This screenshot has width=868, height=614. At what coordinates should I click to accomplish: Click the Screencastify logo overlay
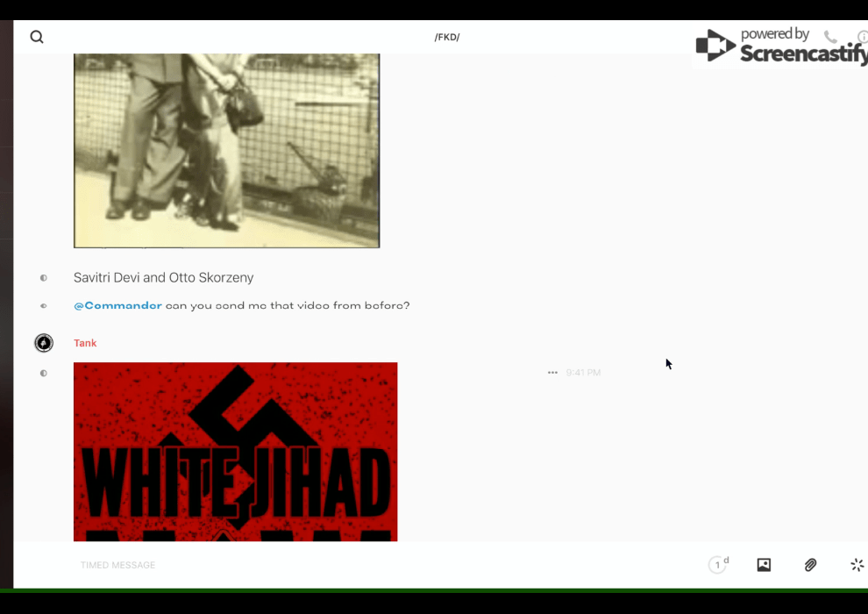(780, 46)
